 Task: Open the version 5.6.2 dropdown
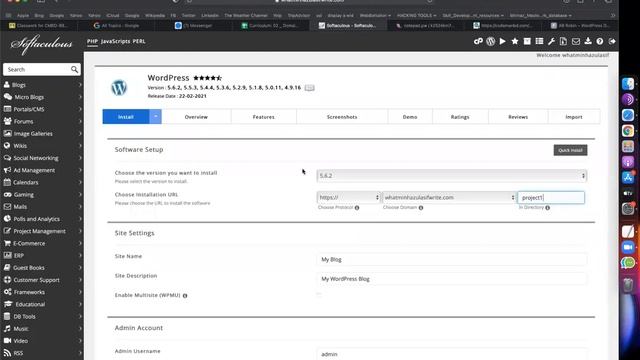(x=451, y=176)
